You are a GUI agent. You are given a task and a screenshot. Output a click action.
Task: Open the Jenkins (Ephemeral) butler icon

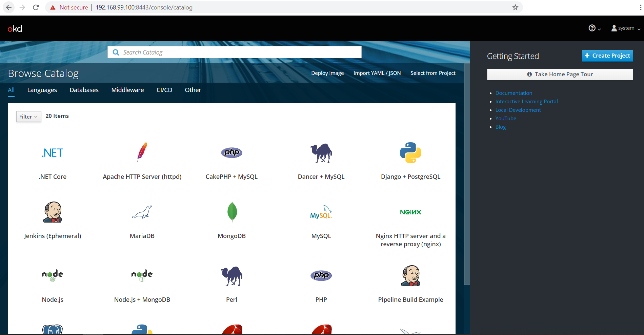pos(53,212)
